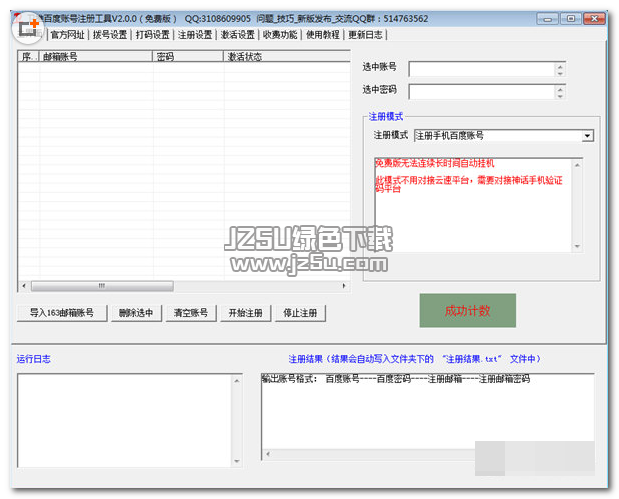Click the 序 column header

click(x=28, y=56)
